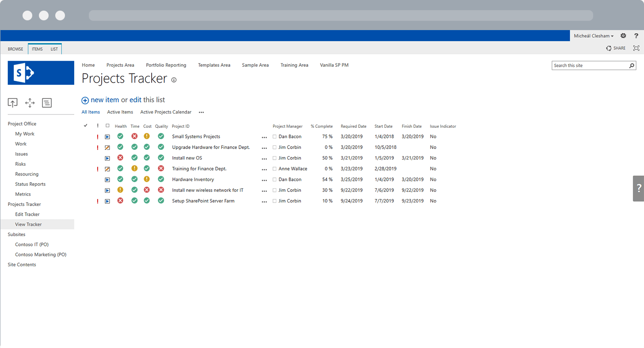Click yellow Time icon for Training for Finance Dept.
This screenshot has height=348, width=644.
pyautogui.click(x=134, y=168)
